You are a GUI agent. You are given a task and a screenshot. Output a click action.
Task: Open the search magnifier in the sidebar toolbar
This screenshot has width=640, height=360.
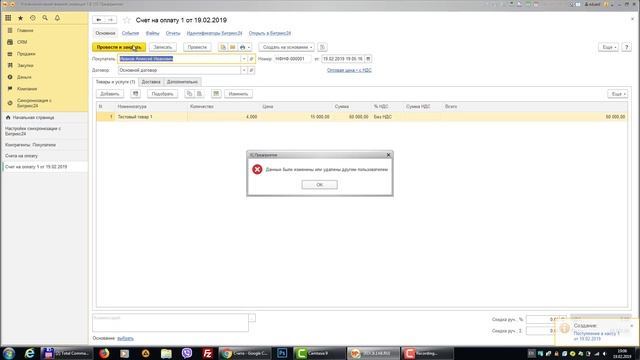coord(45,18)
